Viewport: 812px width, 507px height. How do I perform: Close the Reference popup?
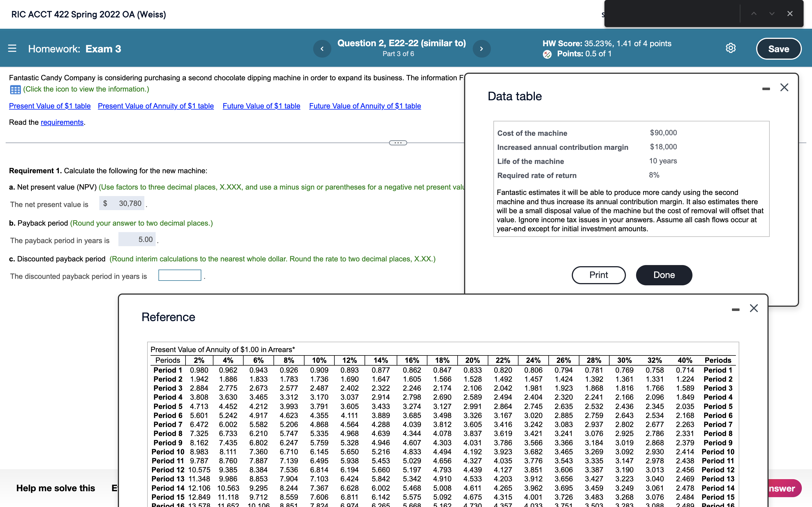[x=754, y=308]
